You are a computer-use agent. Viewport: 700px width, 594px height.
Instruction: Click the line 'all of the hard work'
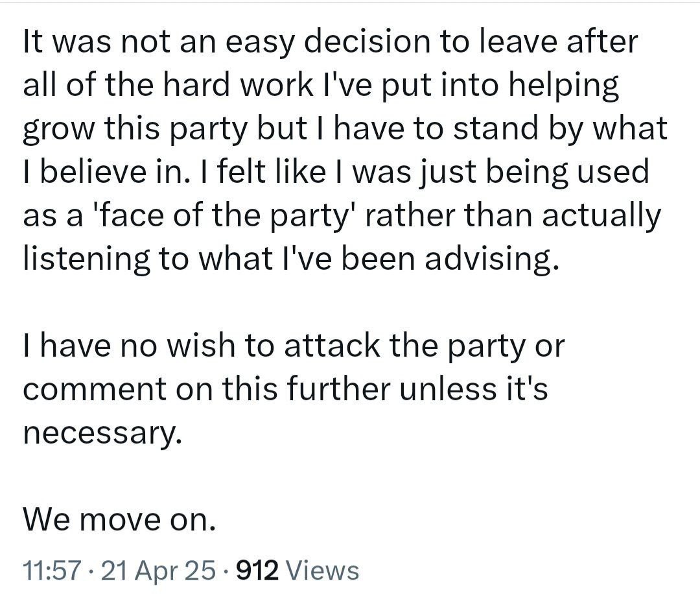pyautogui.click(x=321, y=85)
